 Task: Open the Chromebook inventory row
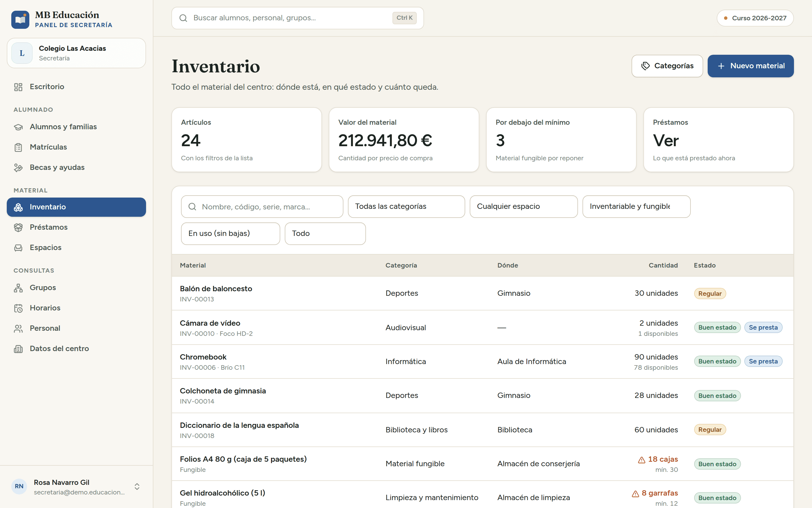(482, 362)
